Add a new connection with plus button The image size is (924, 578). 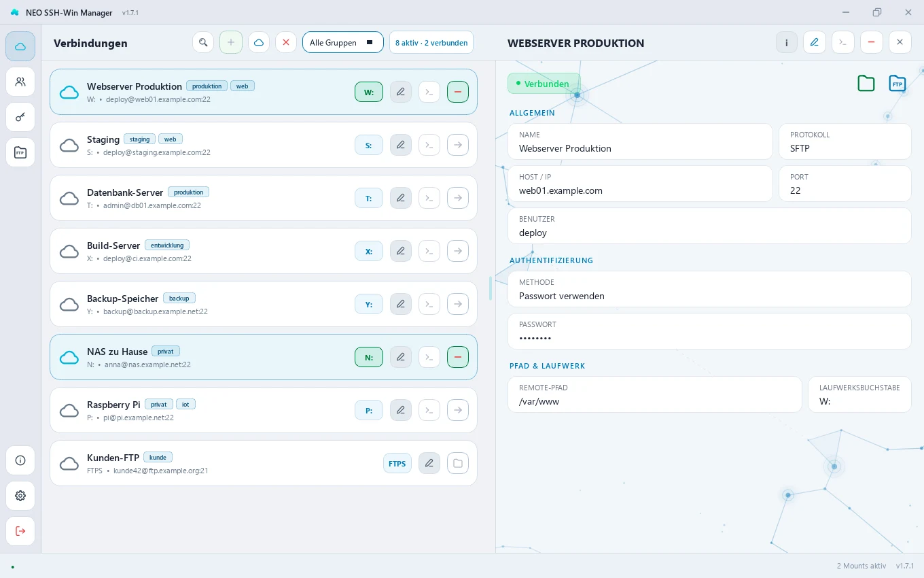(231, 42)
